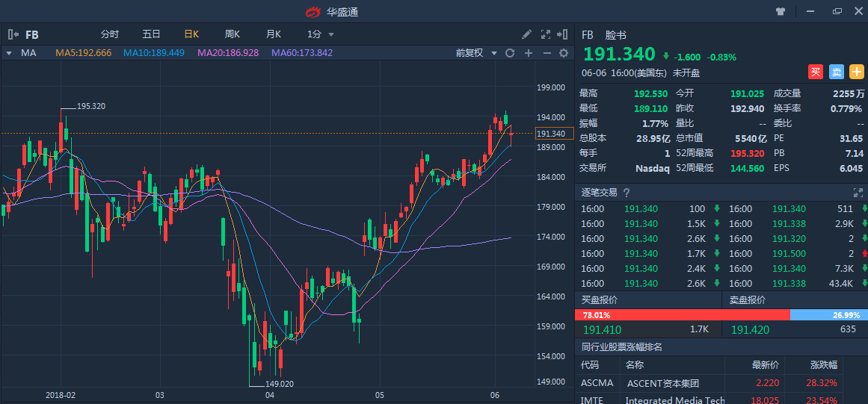Select the pencil drawing tool
868x404 pixels.
(526, 34)
